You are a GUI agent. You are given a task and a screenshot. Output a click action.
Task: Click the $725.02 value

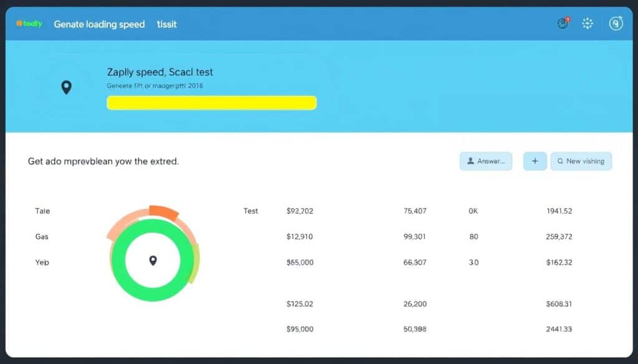300,304
